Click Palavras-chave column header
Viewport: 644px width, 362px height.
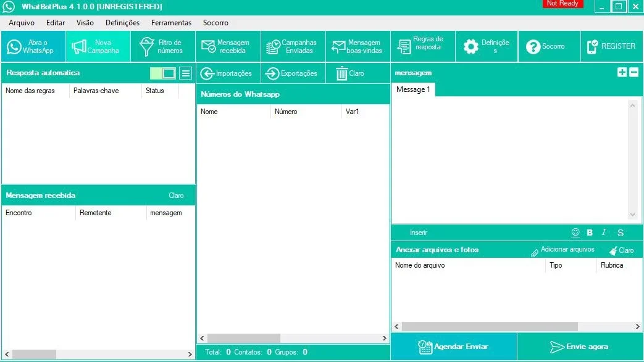(x=106, y=91)
